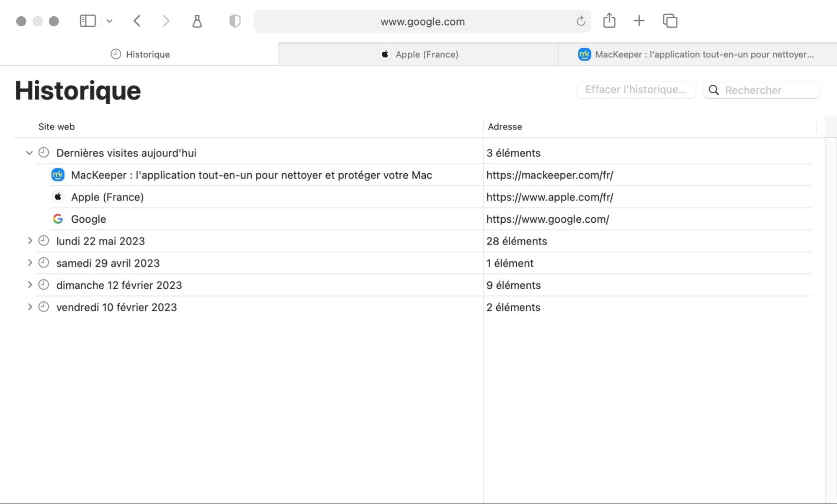The image size is (837, 504).
Task: Click the clock icon beside vendredi 10 février 2023
Action: pos(44,307)
